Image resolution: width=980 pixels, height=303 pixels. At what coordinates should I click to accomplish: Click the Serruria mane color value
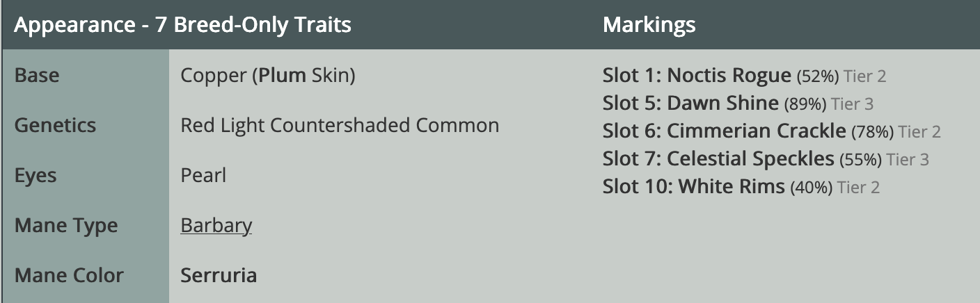coord(219,275)
